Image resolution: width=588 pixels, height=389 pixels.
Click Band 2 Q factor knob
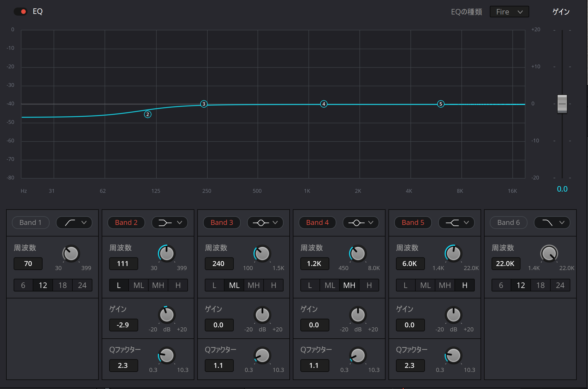click(x=167, y=355)
